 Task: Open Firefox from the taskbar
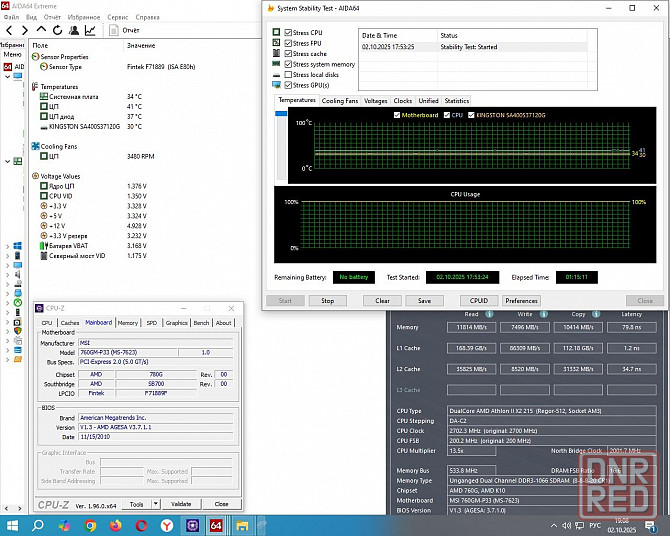coord(116,525)
